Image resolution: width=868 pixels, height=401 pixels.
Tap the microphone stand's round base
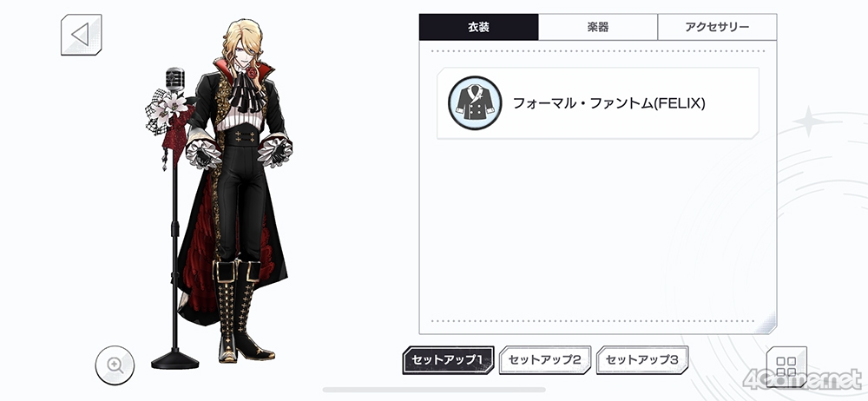(x=175, y=360)
